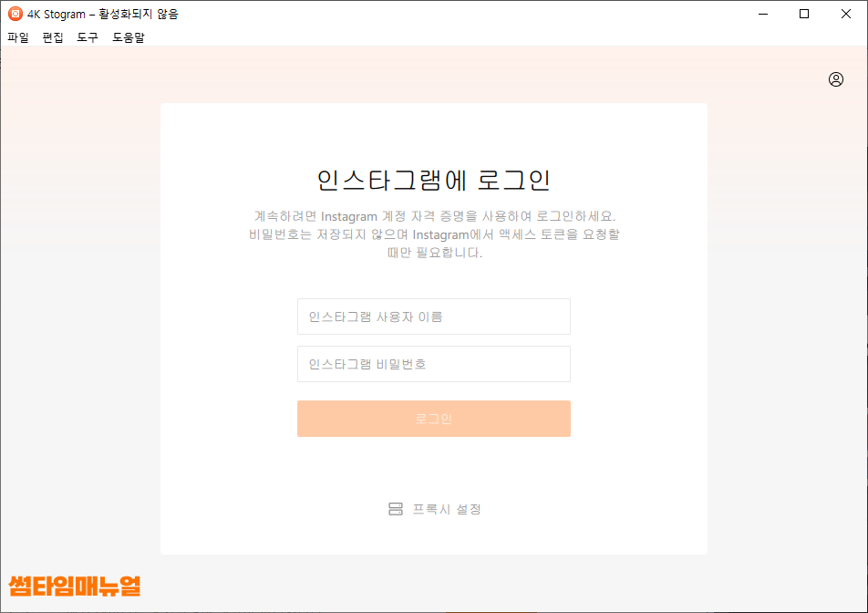
Task: Open the 파일 menu
Action: pyautogui.click(x=17, y=37)
